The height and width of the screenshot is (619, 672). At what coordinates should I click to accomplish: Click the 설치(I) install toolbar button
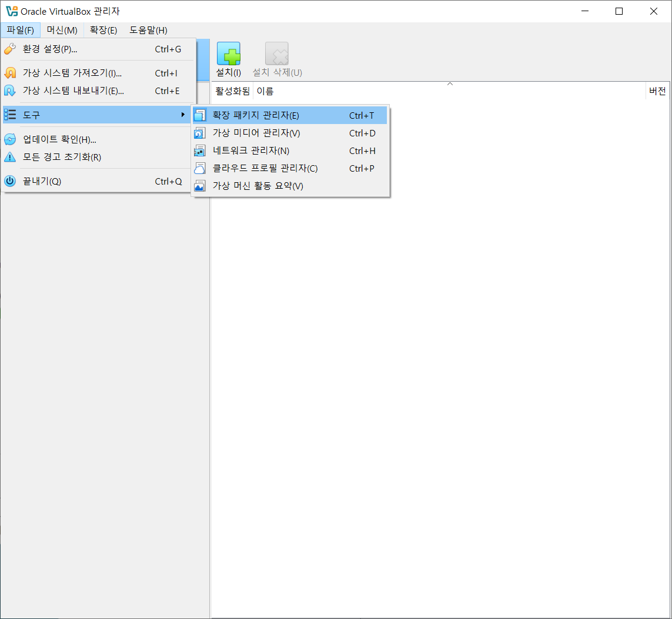(x=229, y=59)
